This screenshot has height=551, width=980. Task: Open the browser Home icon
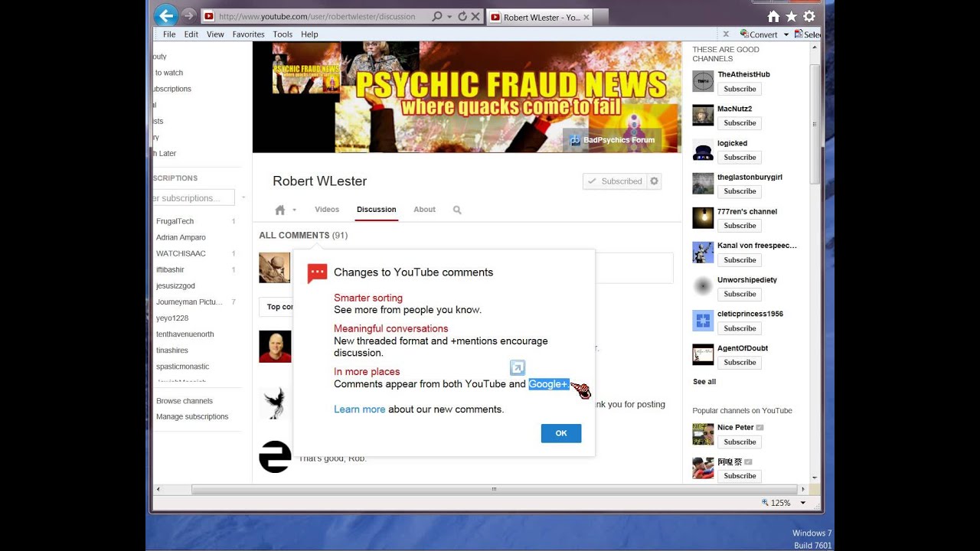tap(773, 16)
